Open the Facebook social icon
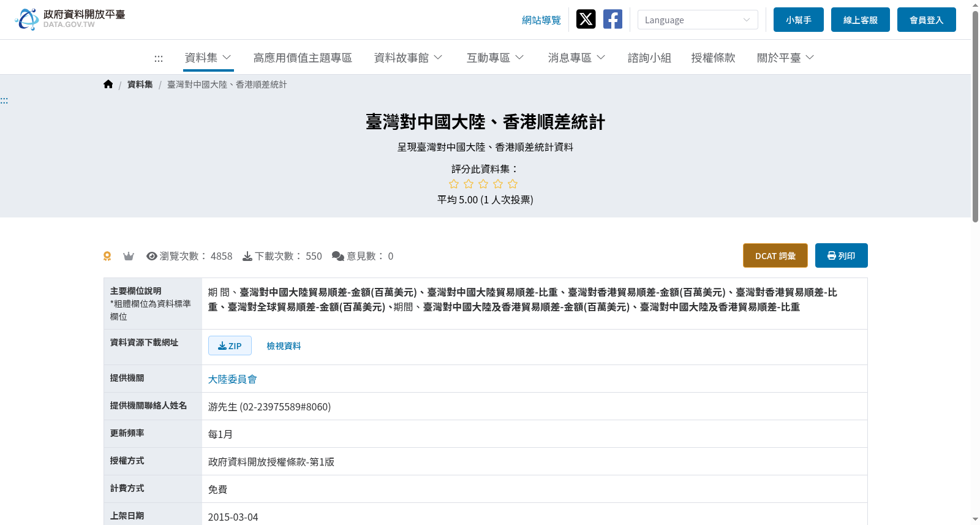Viewport: 980px width, 525px height. coord(612,19)
